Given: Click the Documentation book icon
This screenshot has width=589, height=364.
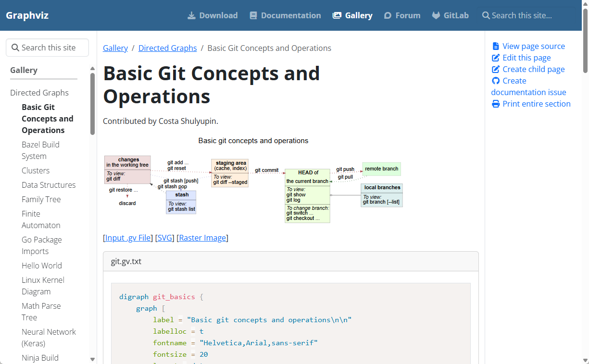Looking at the screenshot, I should point(253,15).
